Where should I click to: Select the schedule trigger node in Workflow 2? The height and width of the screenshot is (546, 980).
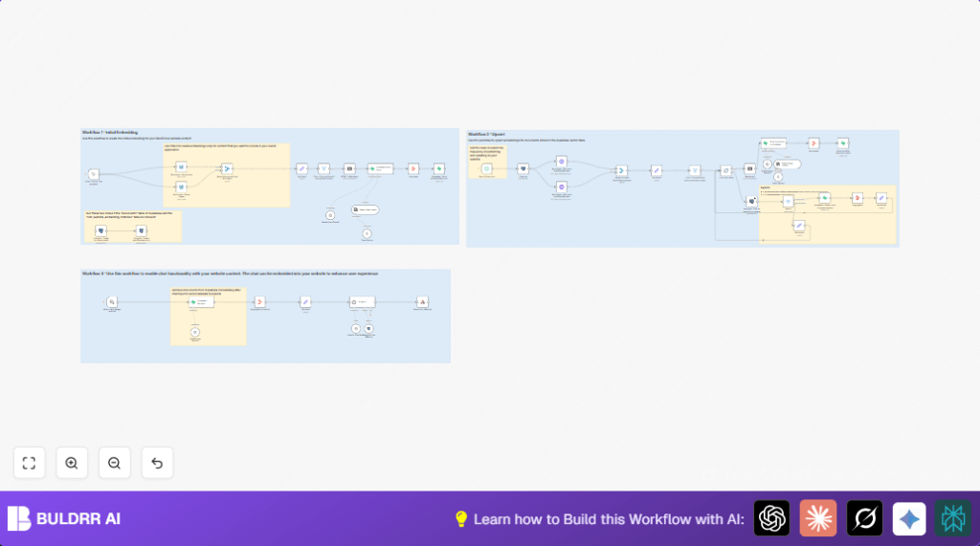[486, 168]
